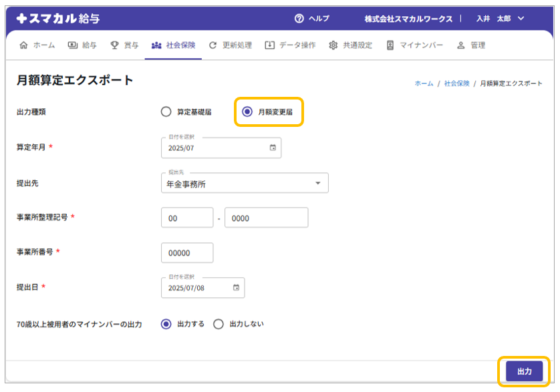Click the trophy icon for 賞与
Viewport: 560px width, 392px height.
click(114, 45)
